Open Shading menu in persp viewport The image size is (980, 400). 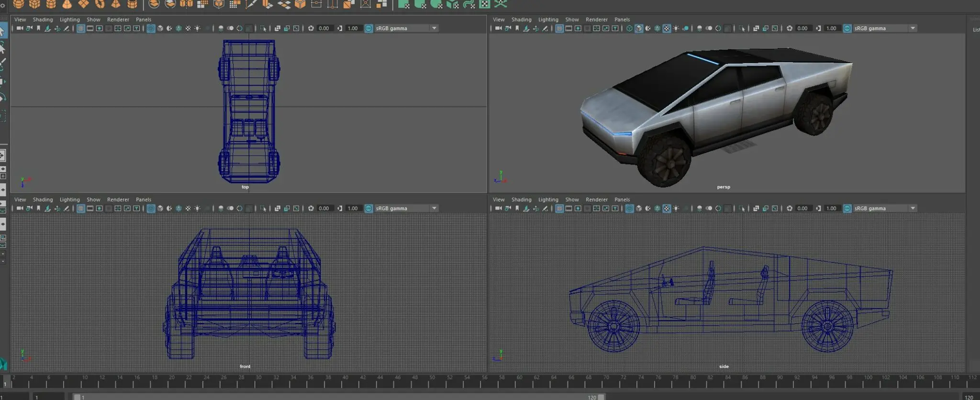click(x=521, y=20)
